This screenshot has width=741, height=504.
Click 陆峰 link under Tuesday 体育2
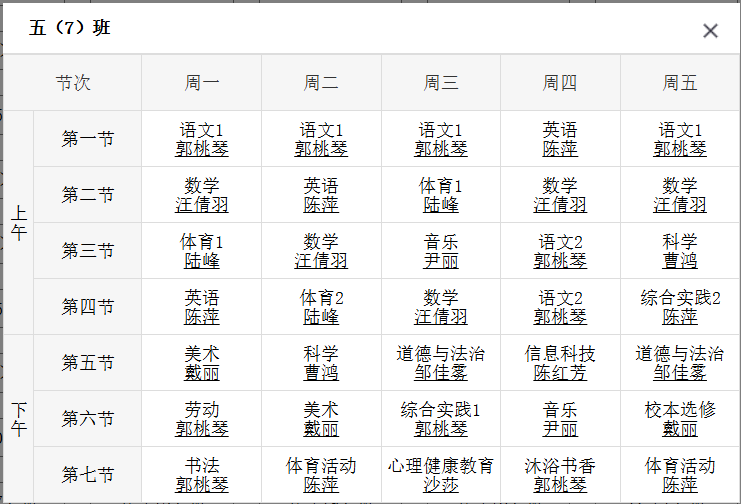[x=321, y=316]
